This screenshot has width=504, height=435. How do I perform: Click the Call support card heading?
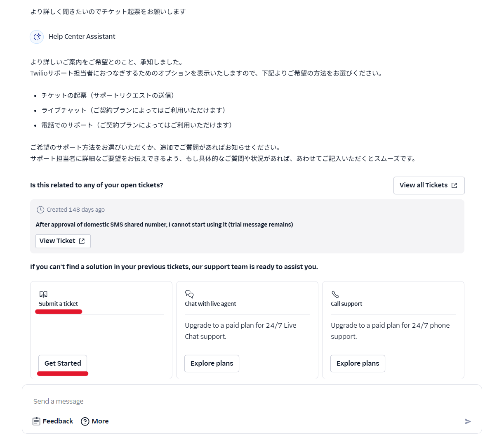click(346, 304)
